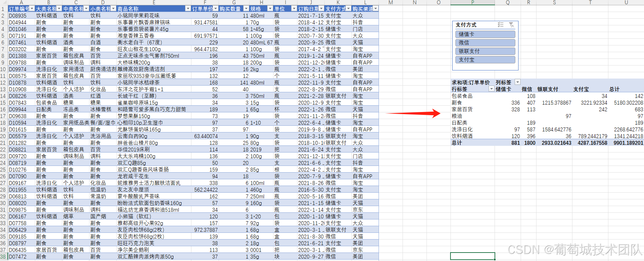Click the product cell 盼盼法式软面包奶香味160g
The width and height of the screenshot is (644, 261).
coord(154,203)
